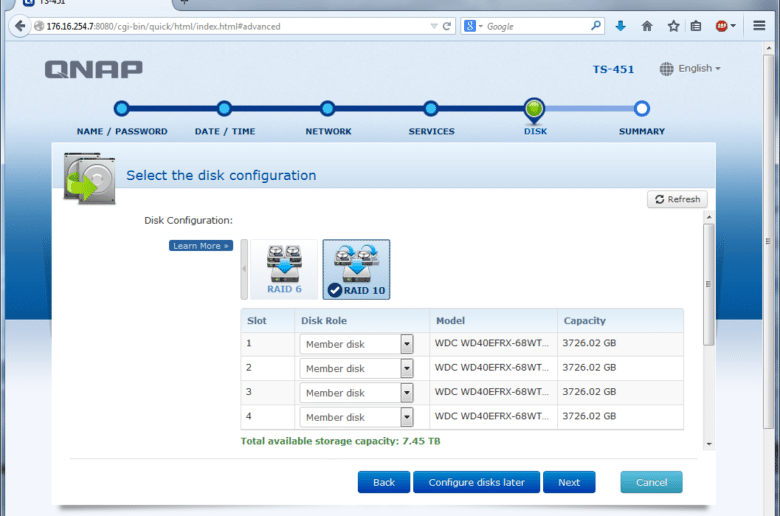Screen dimensions: 780x516
Task: Click the globe language icon
Action: click(667, 69)
